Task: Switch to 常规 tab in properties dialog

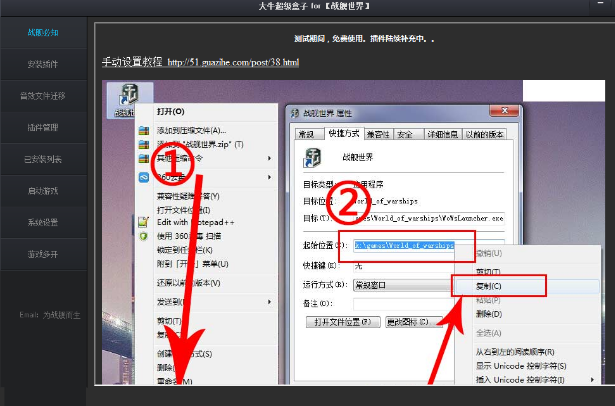Action: point(309,134)
